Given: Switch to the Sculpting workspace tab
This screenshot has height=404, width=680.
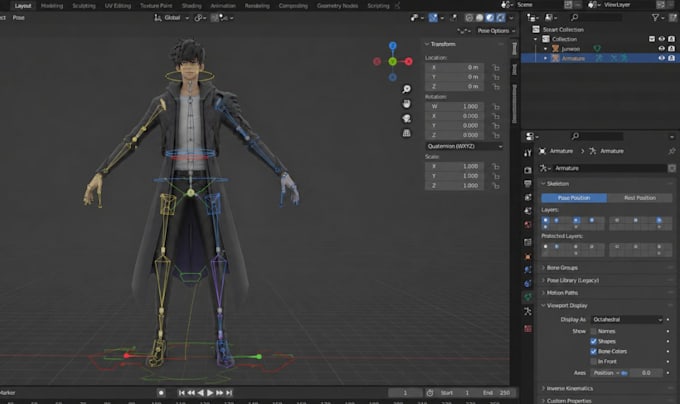Looking at the screenshot, I should point(84,6).
